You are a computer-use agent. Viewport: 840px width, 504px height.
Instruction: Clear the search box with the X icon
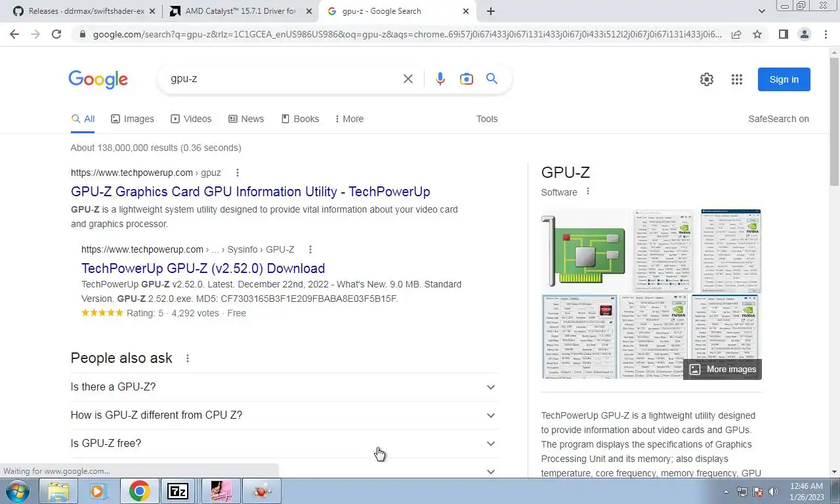click(x=408, y=79)
